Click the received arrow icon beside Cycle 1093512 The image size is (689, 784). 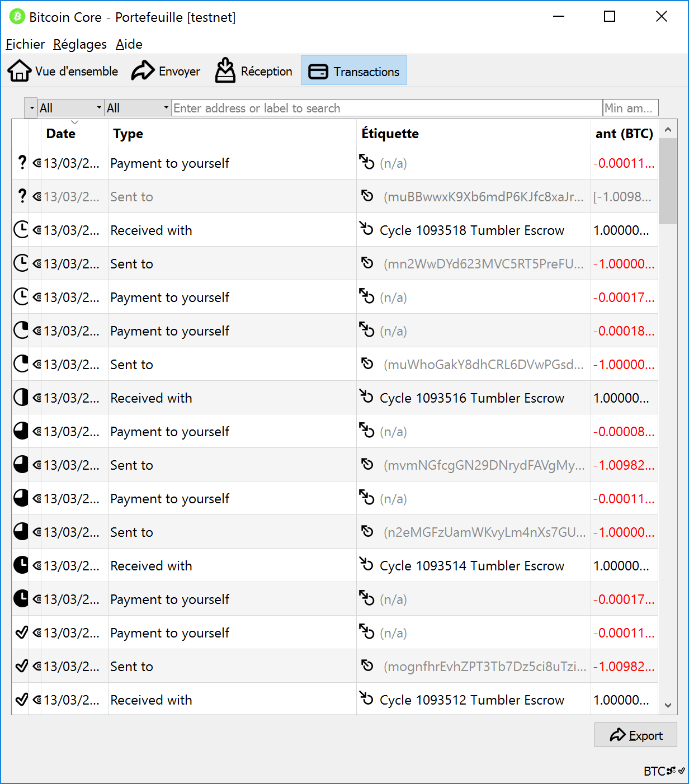tap(366, 698)
